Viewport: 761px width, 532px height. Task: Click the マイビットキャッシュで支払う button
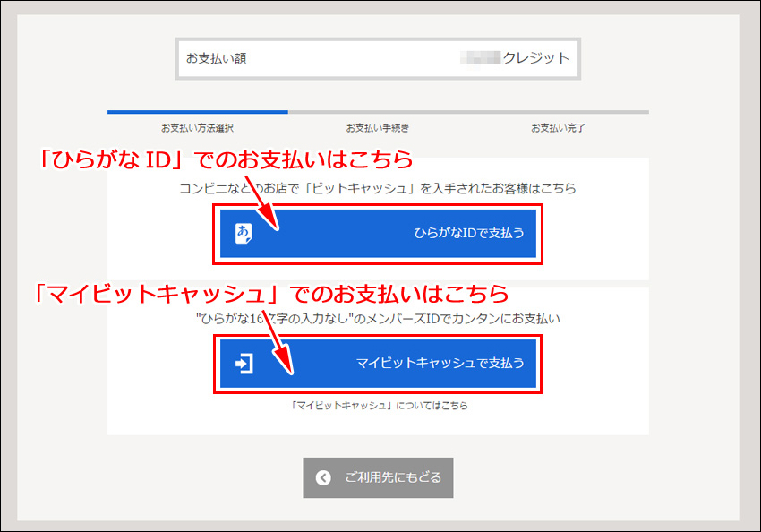click(x=378, y=363)
